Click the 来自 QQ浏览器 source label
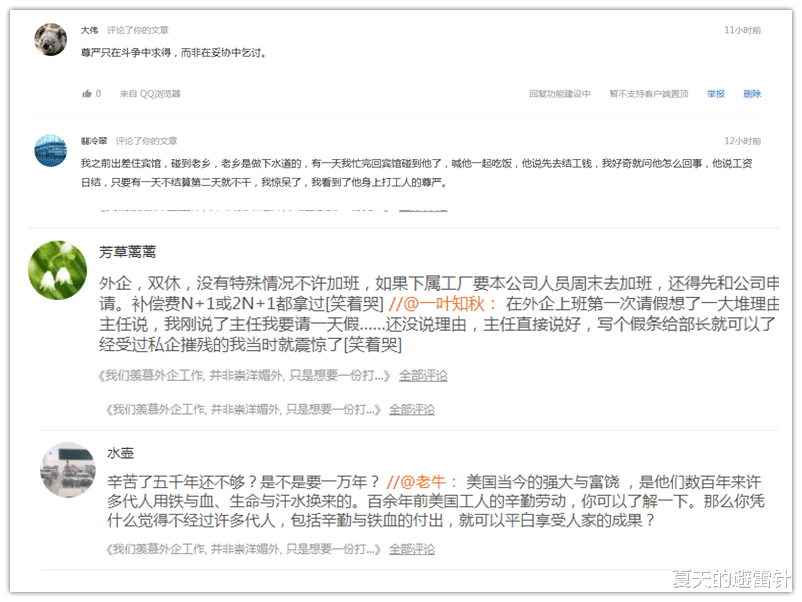The width and height of the screenshot is (802, 602). point(150,92)
